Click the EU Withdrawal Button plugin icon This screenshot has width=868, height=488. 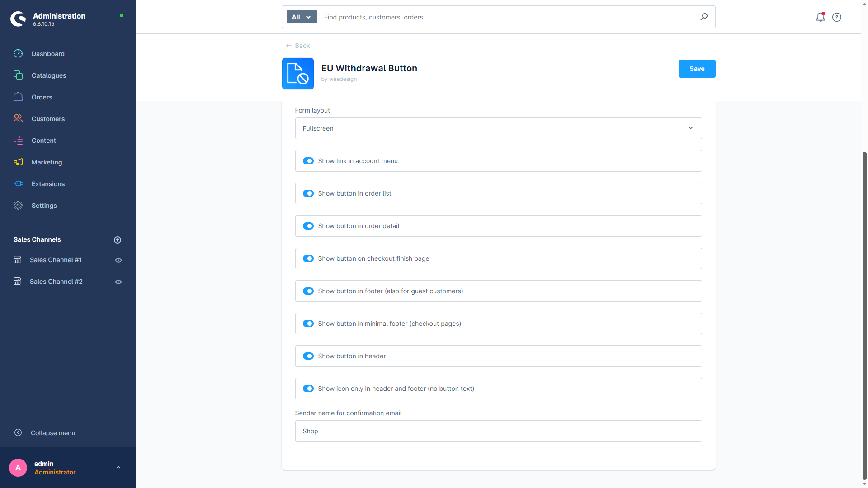tap(298, 74)
